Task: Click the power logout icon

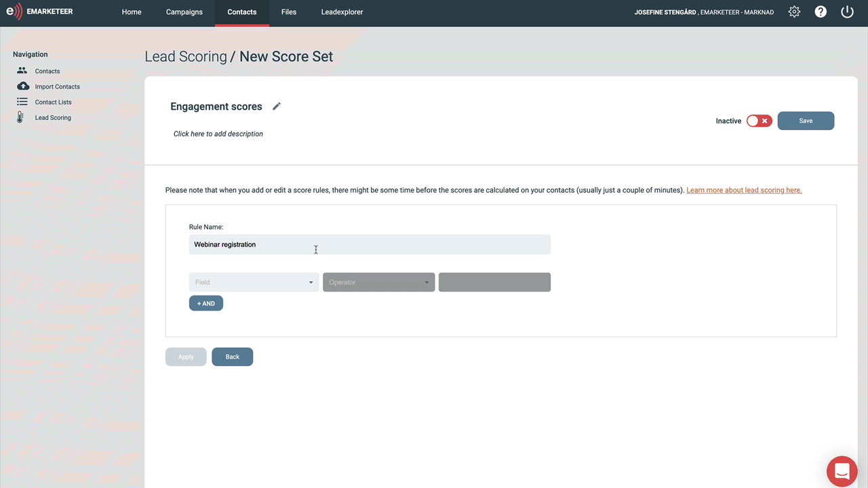Action: [847, 12]
